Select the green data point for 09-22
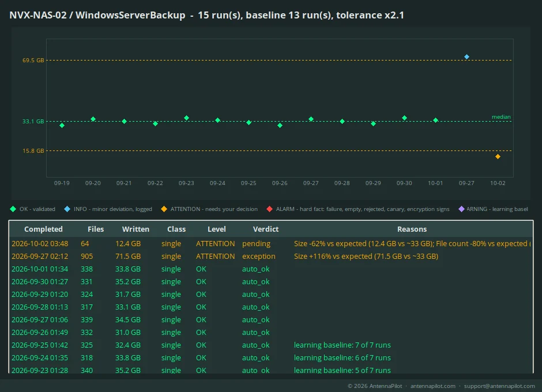The image size is (542, 392). point(155,124)
